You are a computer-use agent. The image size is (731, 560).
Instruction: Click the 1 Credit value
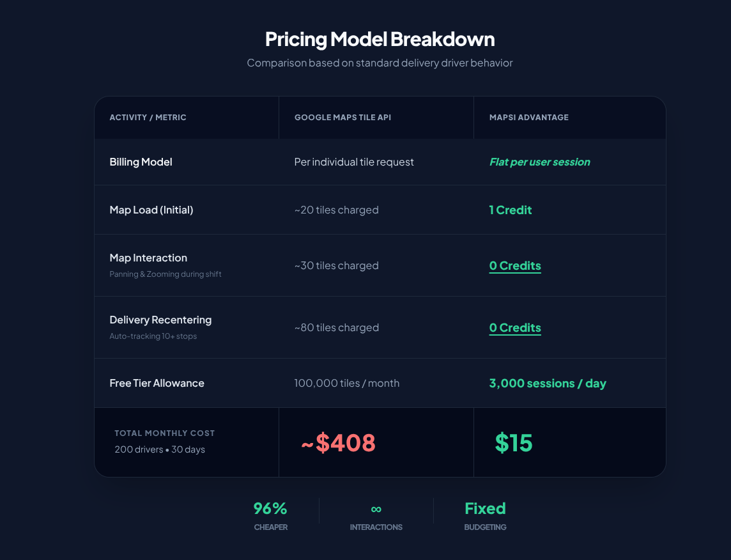coord(511,210)
